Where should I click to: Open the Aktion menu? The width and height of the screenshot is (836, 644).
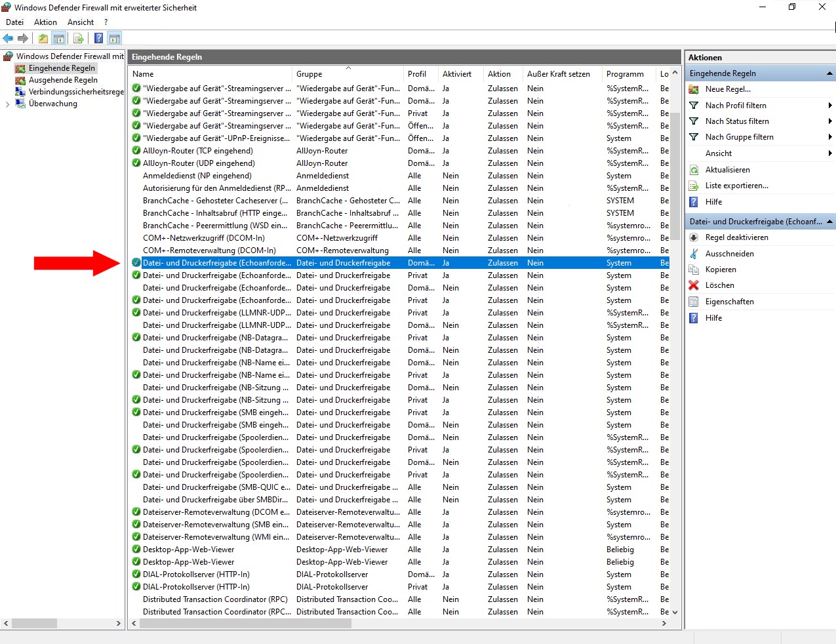point(45,22)
